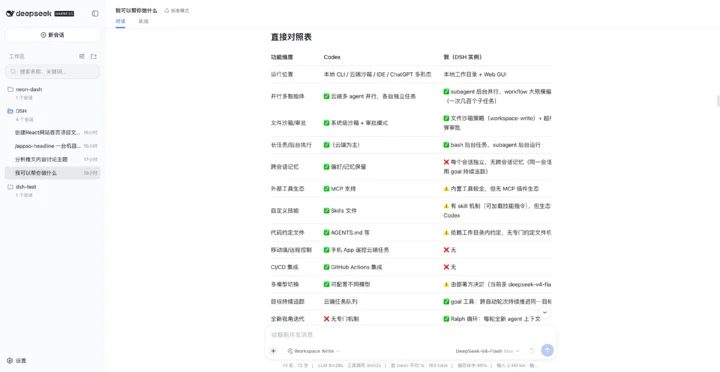Image resolution: width=720 pixels, height=372 pixels.
Task: Click the 自定义技能 row label
Action: [285, 211]
